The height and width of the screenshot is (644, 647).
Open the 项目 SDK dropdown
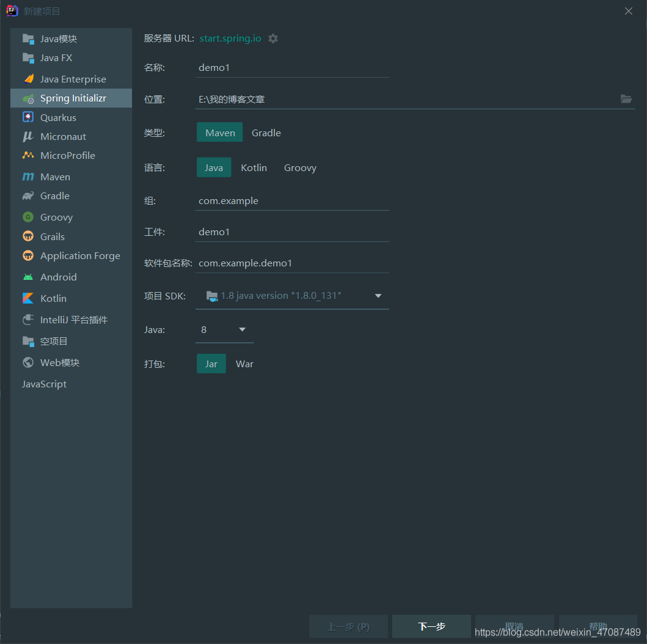378,295
